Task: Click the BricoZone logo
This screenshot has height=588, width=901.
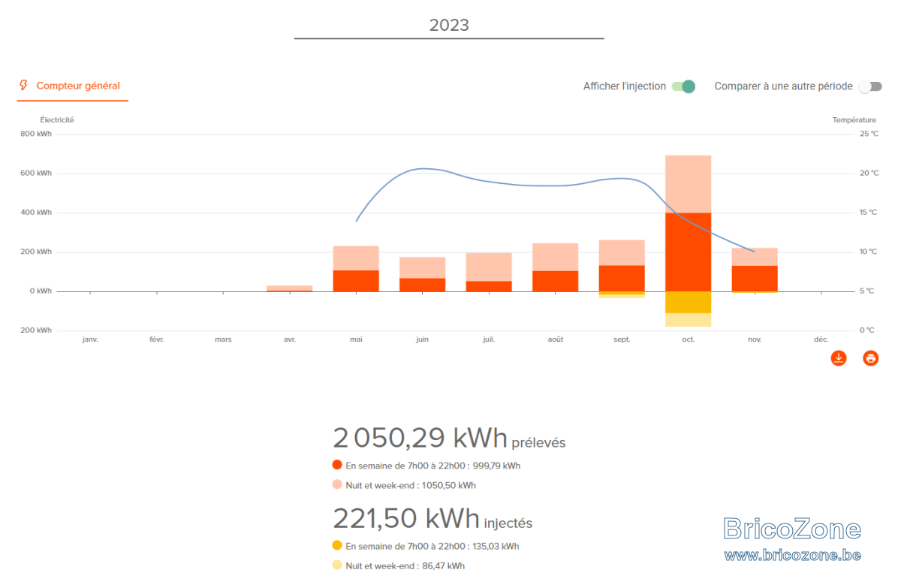Action: coord(792,529)
